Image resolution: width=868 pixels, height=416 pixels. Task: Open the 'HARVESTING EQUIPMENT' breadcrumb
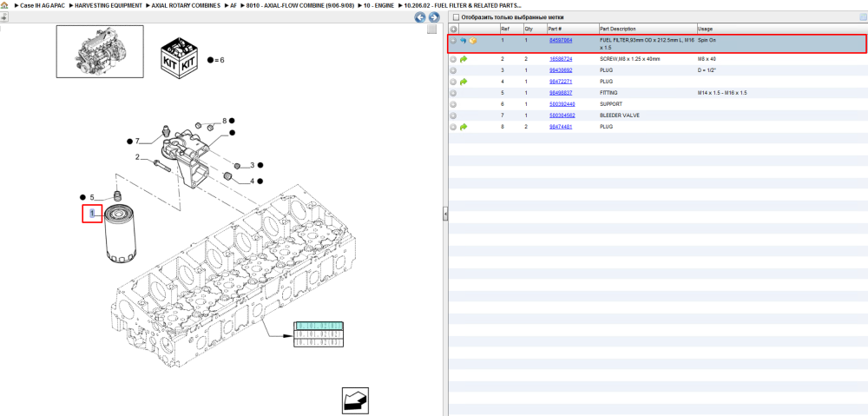pyautogui.click(x=108, y=5)
